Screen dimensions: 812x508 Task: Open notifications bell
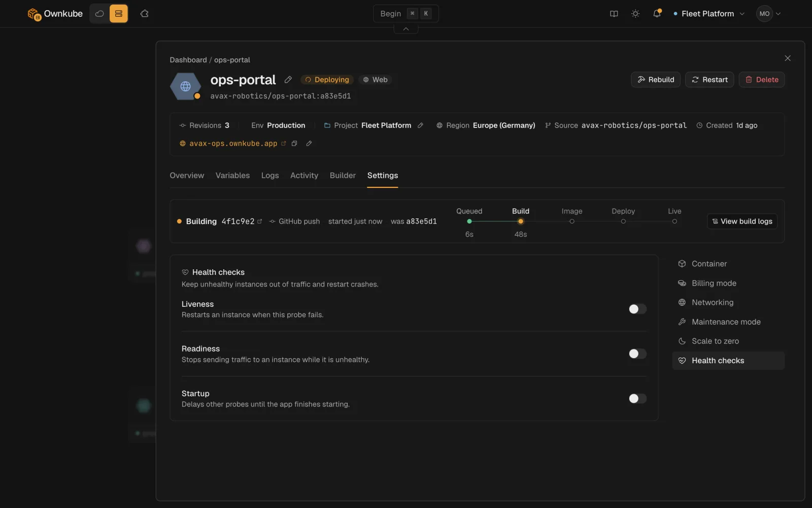(x=657, y=14)
